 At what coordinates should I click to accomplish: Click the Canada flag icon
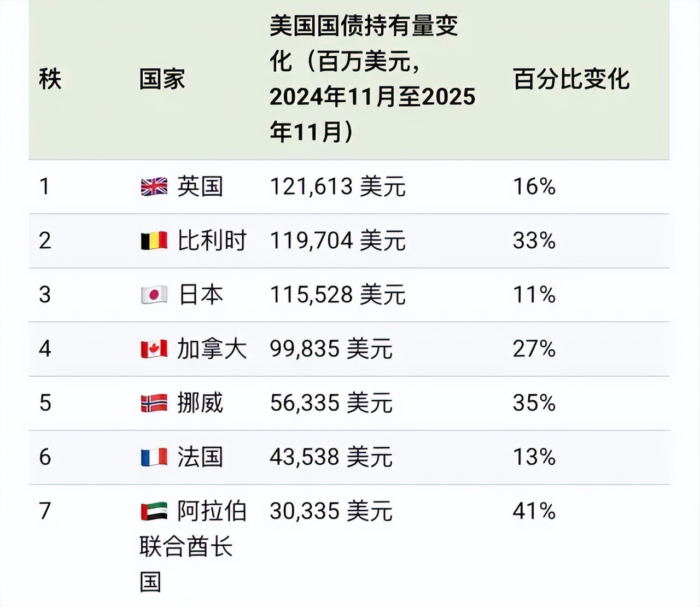pyautogui.click(x=154, y=349)
